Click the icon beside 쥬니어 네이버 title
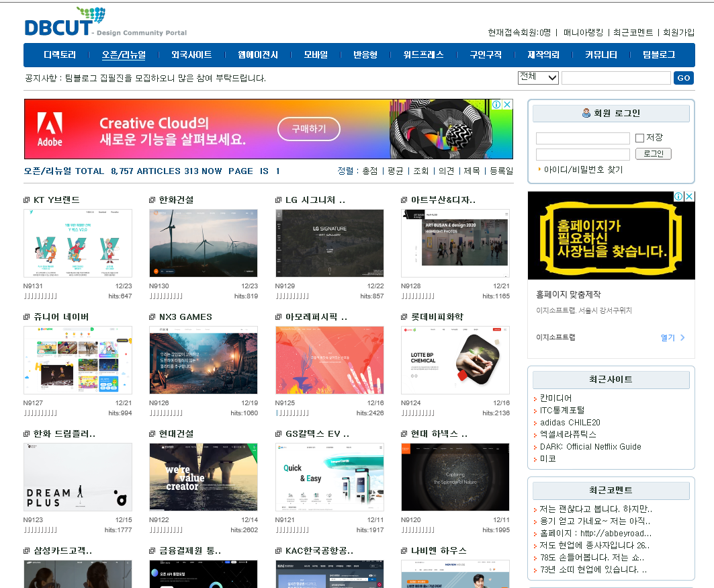714x588 pixels. coord(26,317)
